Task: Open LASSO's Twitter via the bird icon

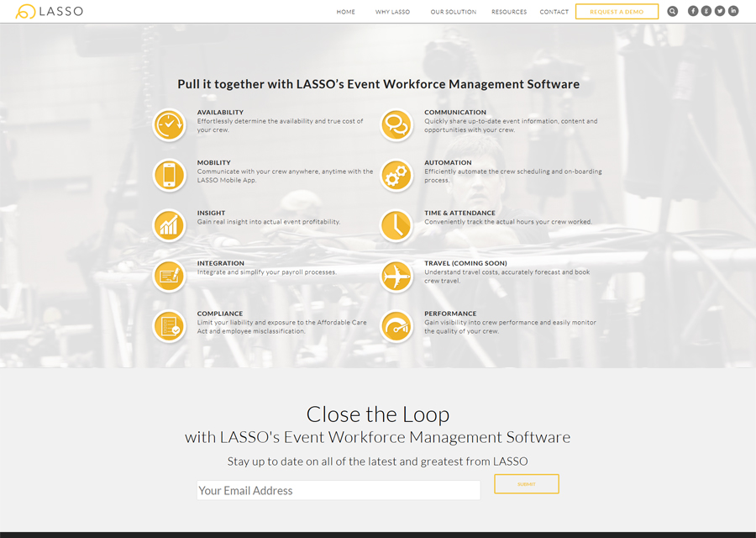Action: click(x=719, y=11)
